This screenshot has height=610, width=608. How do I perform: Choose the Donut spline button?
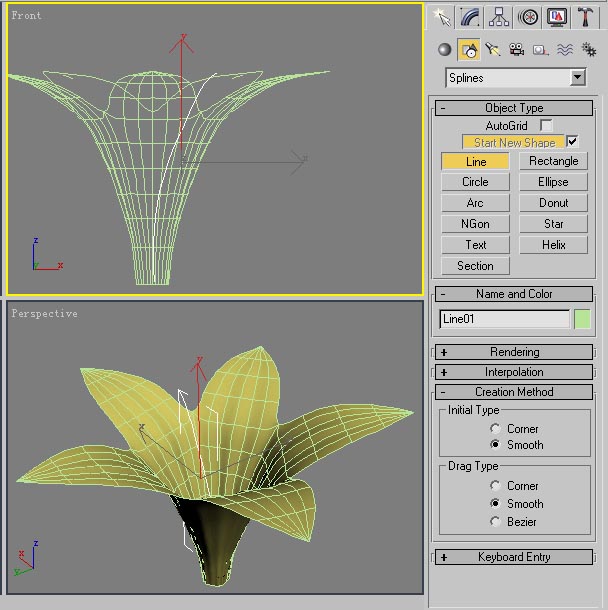[553, 203]
